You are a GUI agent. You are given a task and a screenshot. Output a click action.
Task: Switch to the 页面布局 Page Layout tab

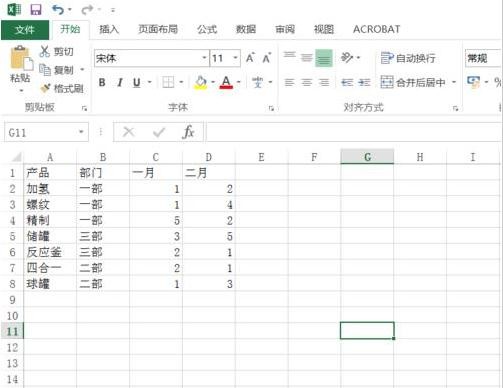(x=158, y=29)
